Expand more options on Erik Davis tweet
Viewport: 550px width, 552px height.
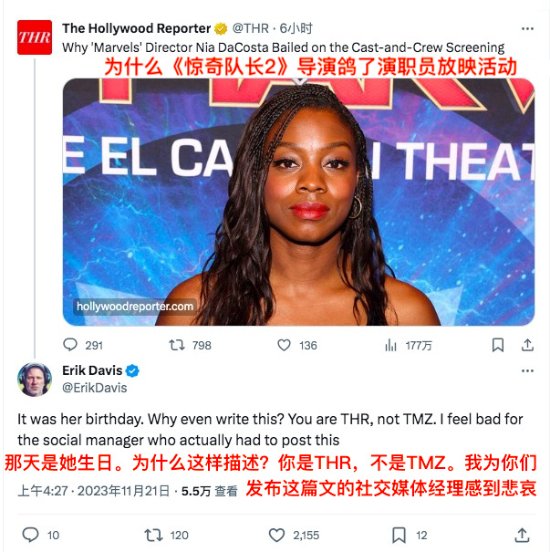pyautogui.click(x=527, y=371)
